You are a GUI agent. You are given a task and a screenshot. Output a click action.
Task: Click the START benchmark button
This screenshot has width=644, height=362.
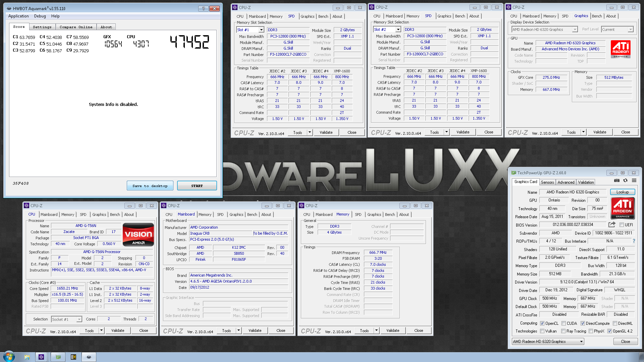point(197,186)
